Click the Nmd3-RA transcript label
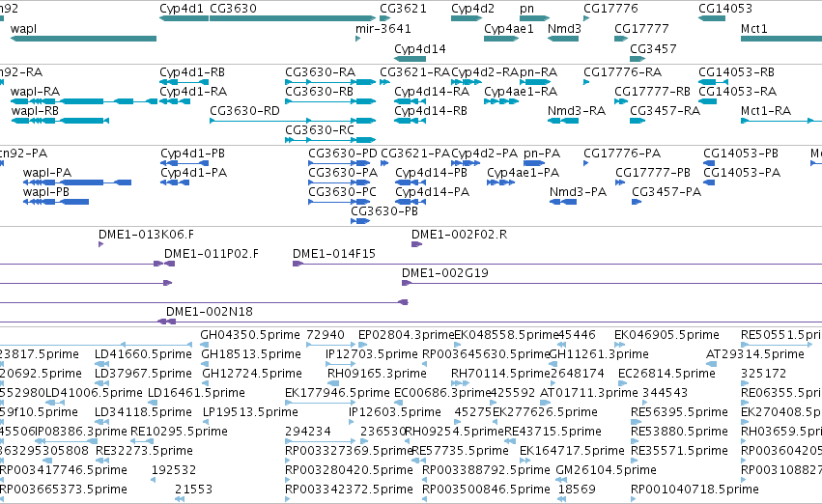This screenshot has width=822, height=504. (577, 110)
